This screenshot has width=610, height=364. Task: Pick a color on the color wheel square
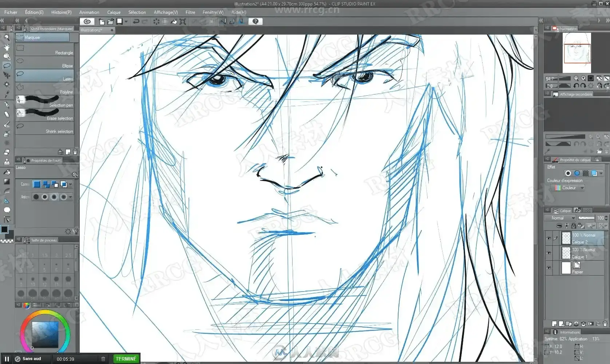[x=45, y=334]
